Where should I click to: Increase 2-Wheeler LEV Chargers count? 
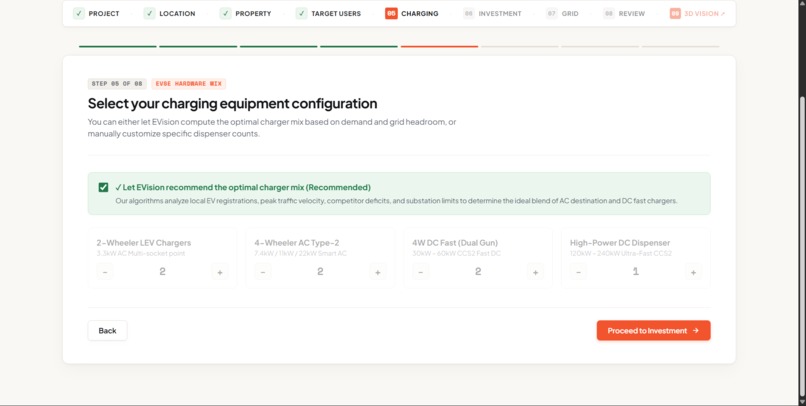coord(219,272)
